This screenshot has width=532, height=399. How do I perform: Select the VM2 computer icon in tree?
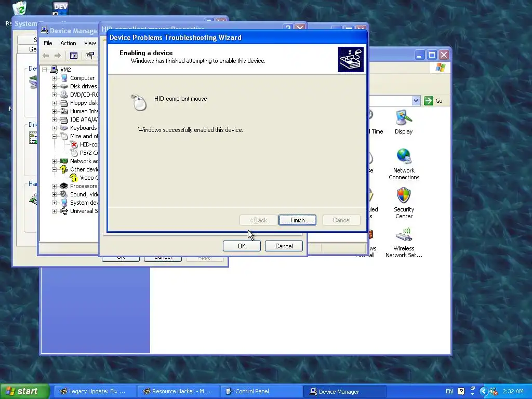[54, 70]
